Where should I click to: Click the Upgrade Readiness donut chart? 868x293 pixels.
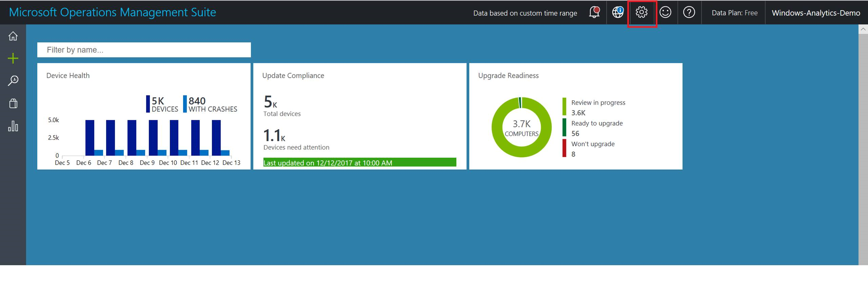pos(521,127)
